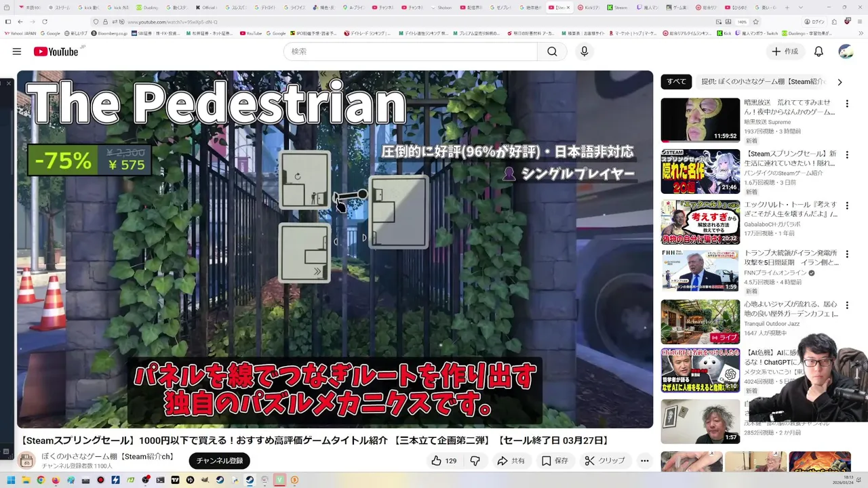Save the video via 保存
The width and height of the screenshot is (868, 488).
[x=554, y=461]
